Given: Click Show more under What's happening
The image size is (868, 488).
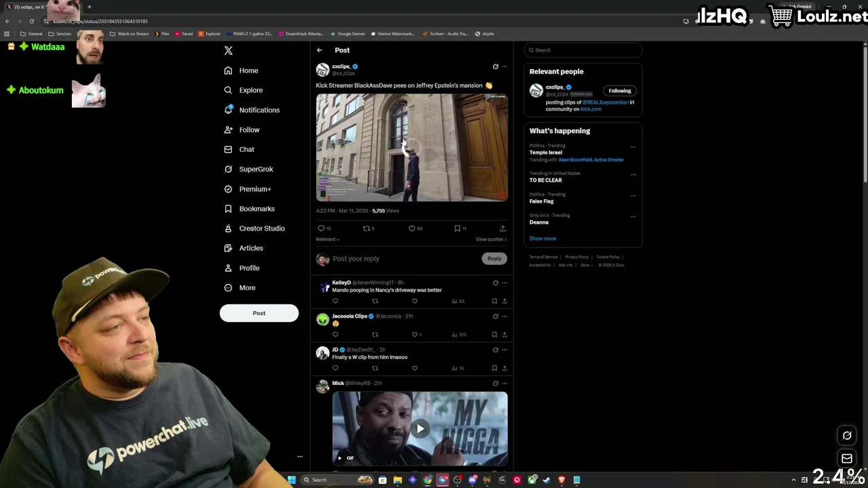Looking at the screenshot, I should 542,239.
